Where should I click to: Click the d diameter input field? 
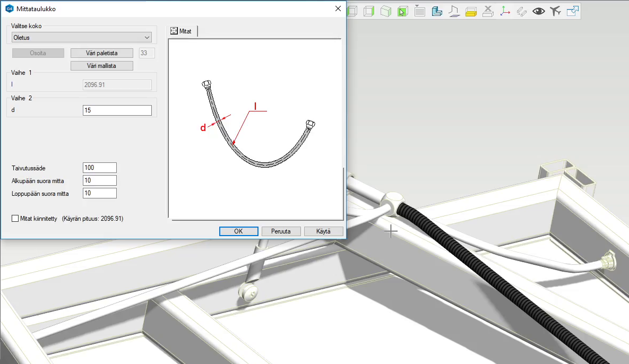pyautogui.click(x=117, y=110)
